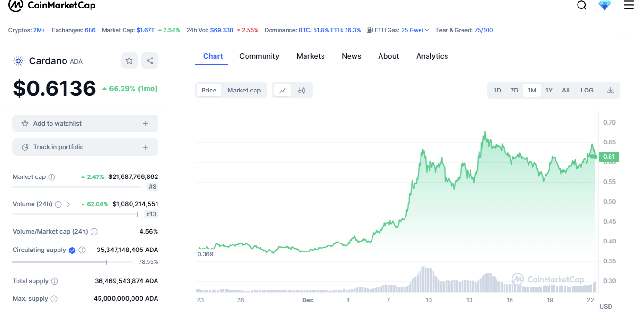This screenshot has height=310, width=644.
Task: Open the About tab
Action: [388, 56]
